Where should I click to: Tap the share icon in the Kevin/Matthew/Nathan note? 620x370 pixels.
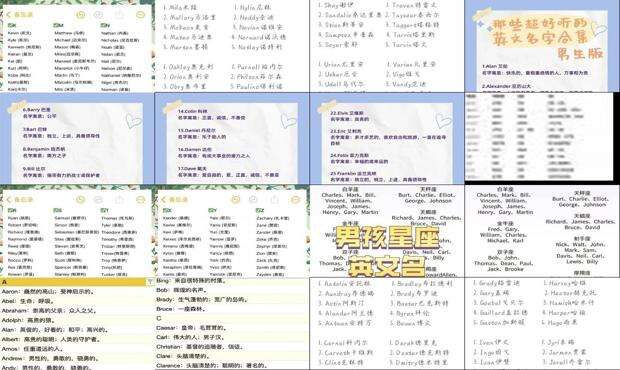[x=119, y=15]
